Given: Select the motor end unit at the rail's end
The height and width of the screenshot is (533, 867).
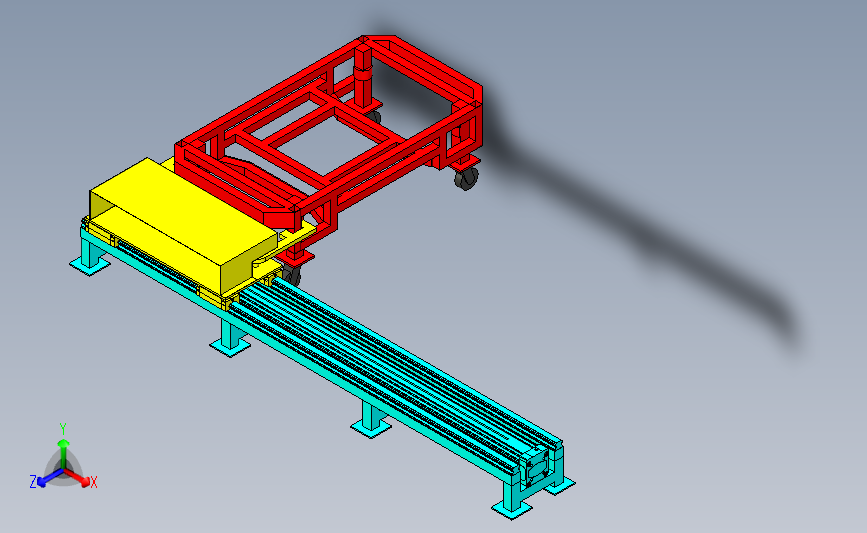Looking at the screenshot, I should (x=535, y=468).
